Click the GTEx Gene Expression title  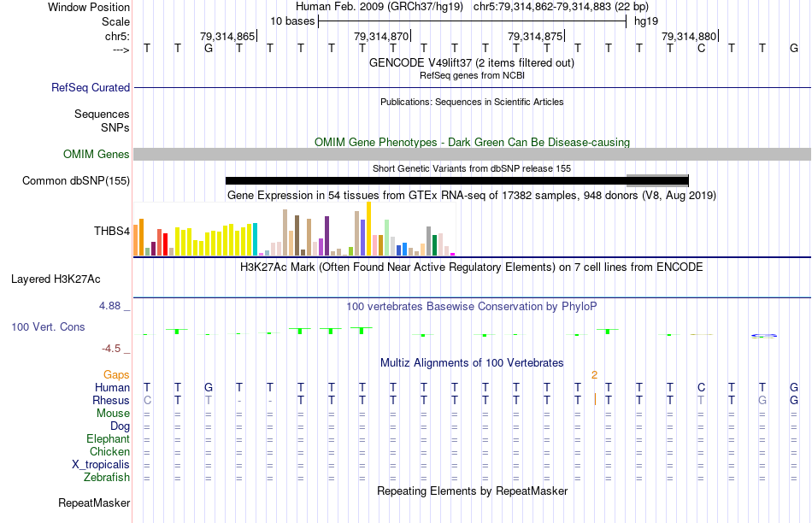(x=472, y=195)
